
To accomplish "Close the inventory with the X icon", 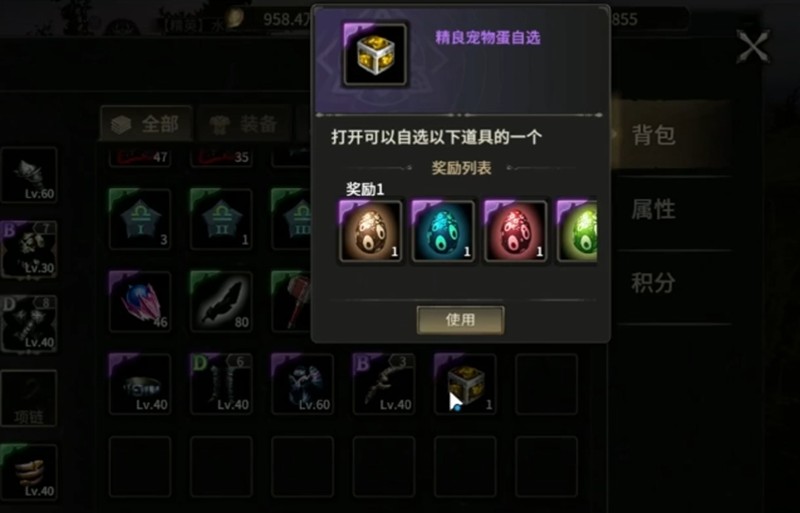I will click(x=753, y=47).
